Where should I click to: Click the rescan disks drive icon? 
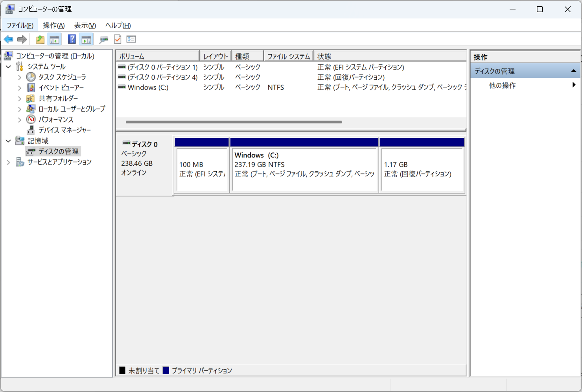[x=103, y=39]
